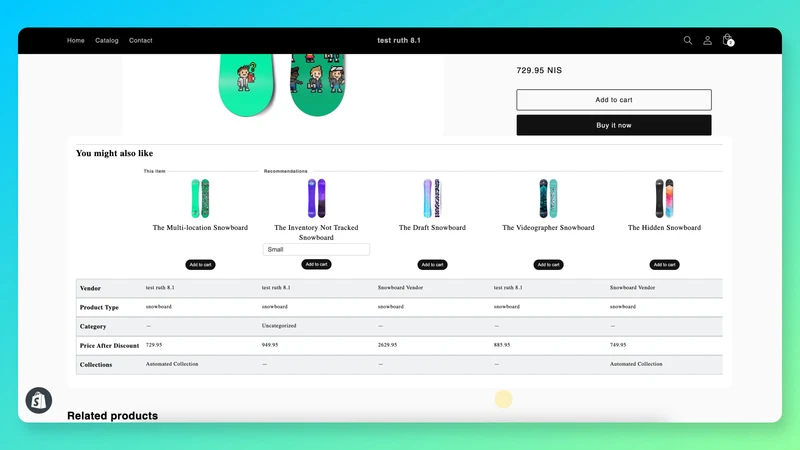Click Snowboard Vendor under The Draft Snowboard
Viewport: 800px width, 450px height.
[x=401, y=288]
